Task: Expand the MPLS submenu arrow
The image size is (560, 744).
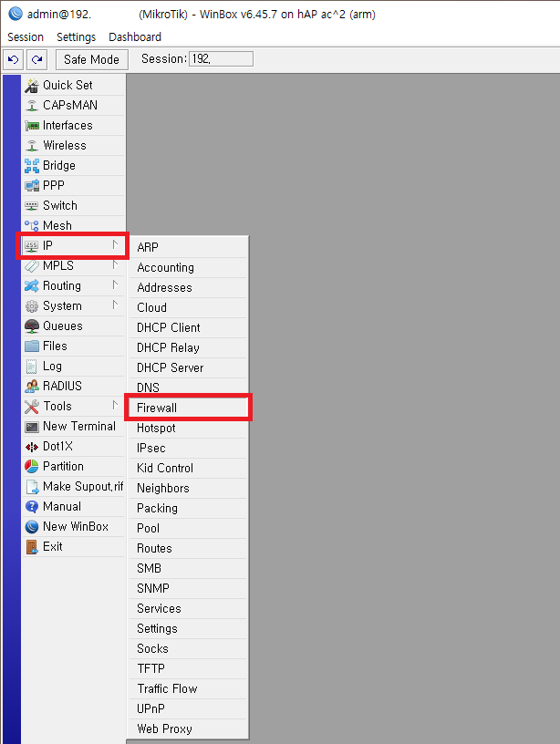Action: coord(115,264)
